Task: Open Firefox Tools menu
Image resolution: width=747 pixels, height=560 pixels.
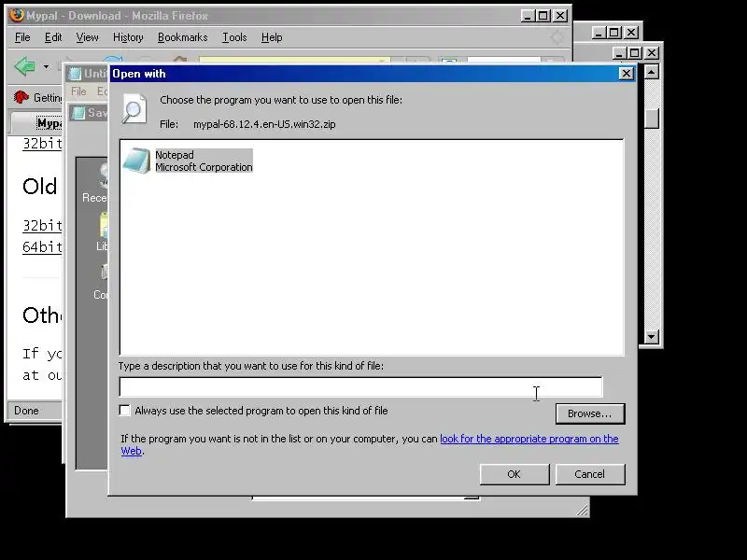Action: (234, 37)
